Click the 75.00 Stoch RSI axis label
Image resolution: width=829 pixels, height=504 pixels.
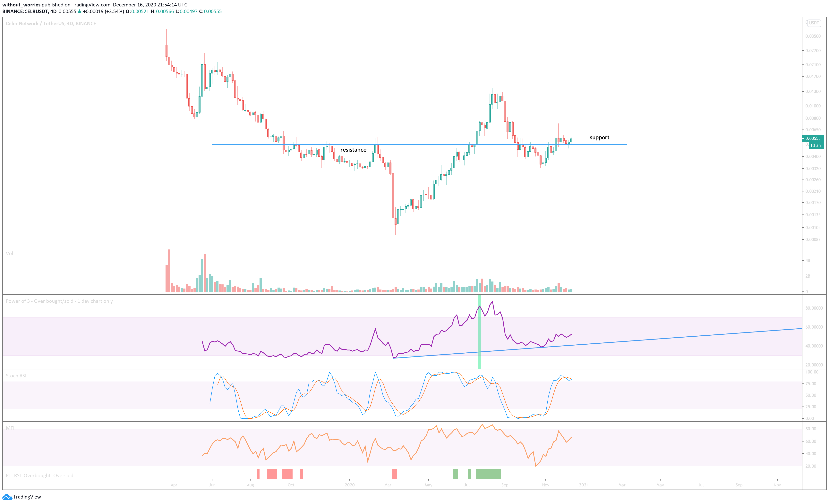[x=811, y=384]
